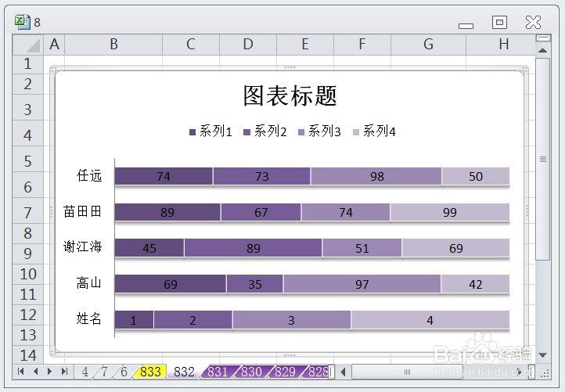565x392 pixels.
Task: Select sheet tab 4
Action: 85,372
